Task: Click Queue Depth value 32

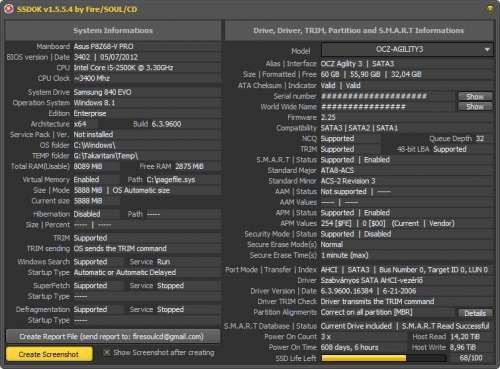Action: click(480, 139)
